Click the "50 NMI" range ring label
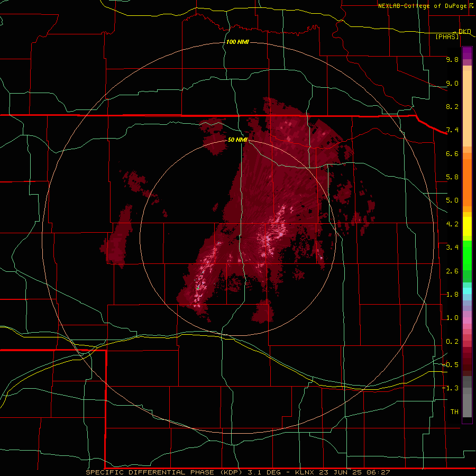 click(237, 140)
